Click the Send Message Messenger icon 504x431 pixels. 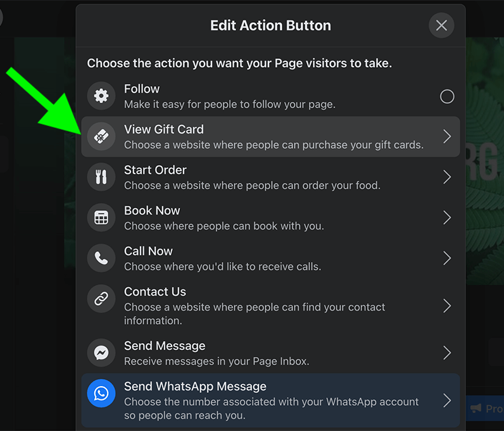tap(101, 353)
